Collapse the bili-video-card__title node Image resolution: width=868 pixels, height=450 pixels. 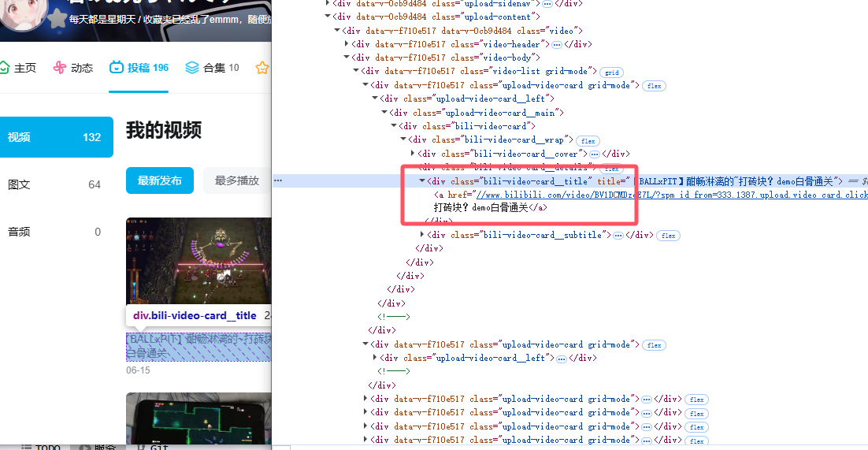coord(422,181)
